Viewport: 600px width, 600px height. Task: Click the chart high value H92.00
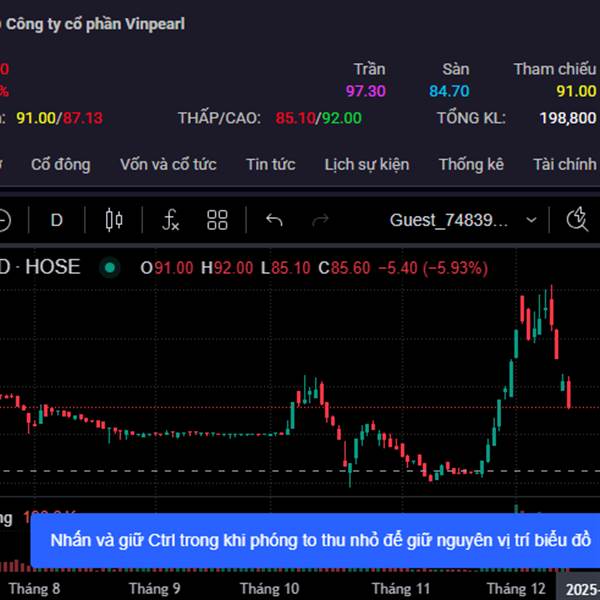[227, 268]
